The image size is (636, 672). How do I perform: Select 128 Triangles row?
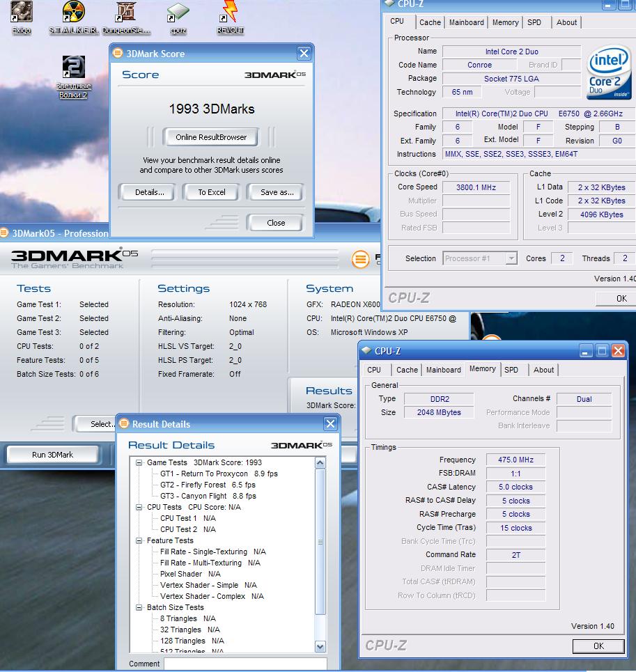[192, 641]
